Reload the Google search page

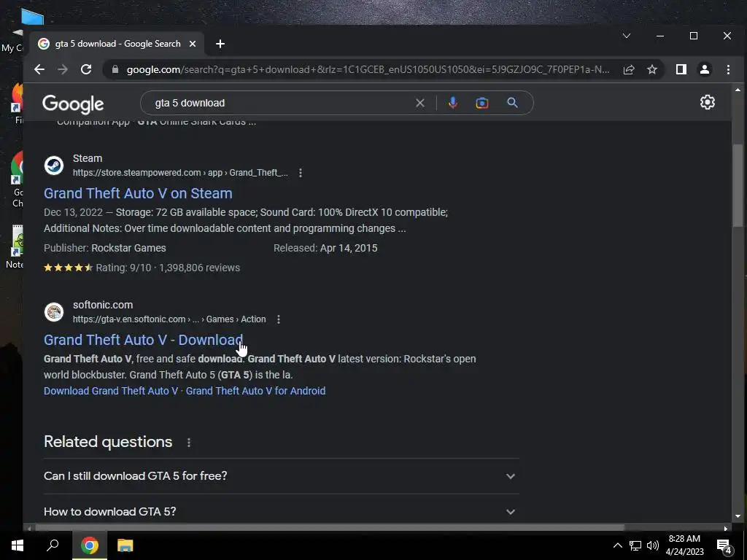pos(86,69)
